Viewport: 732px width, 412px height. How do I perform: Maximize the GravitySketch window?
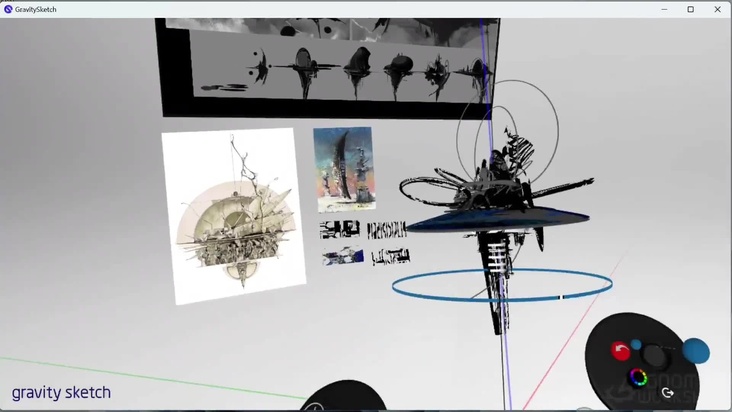[x=690, y=9]
